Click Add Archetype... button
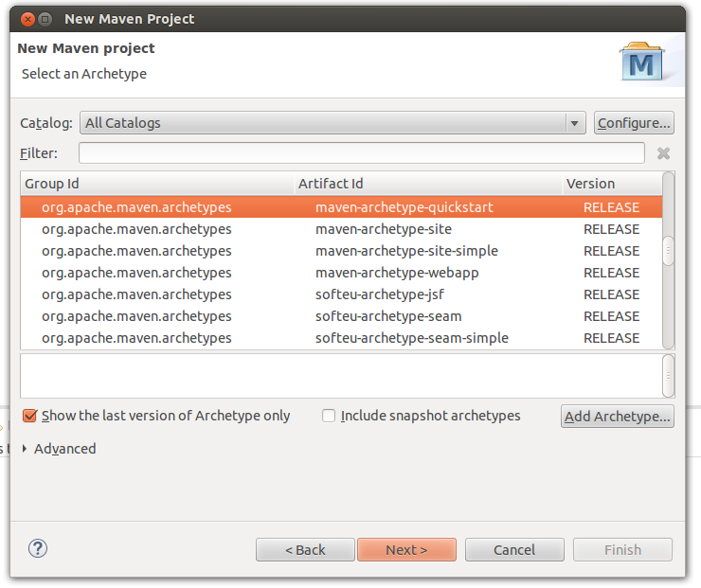 618,417
